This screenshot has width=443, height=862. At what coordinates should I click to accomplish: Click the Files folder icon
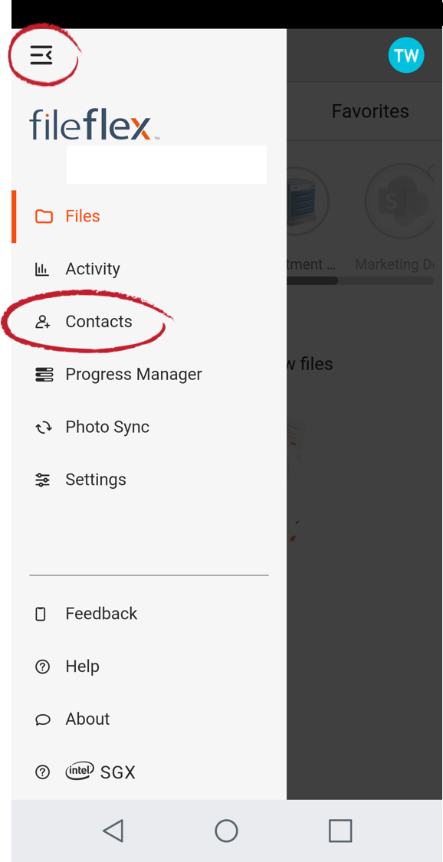(44, 216)
